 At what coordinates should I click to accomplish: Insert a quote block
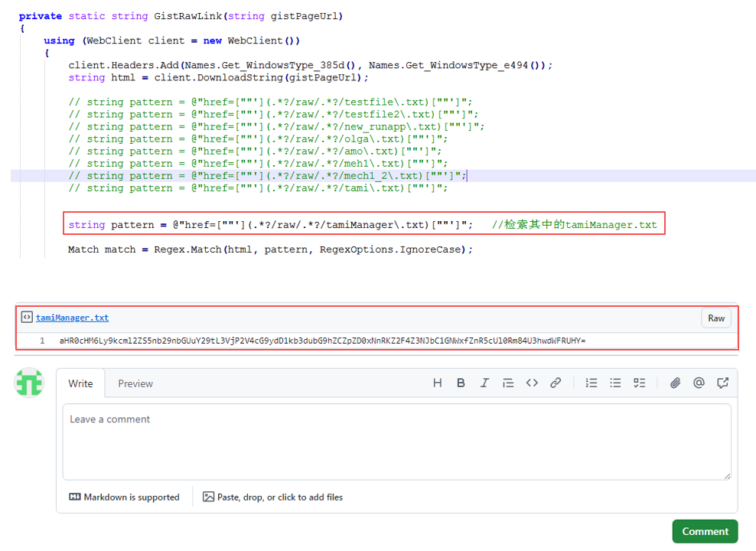[508, 383]
